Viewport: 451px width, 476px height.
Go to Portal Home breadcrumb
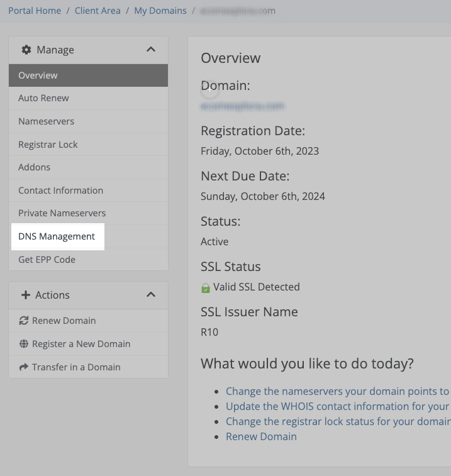click(x=35, y=11)
